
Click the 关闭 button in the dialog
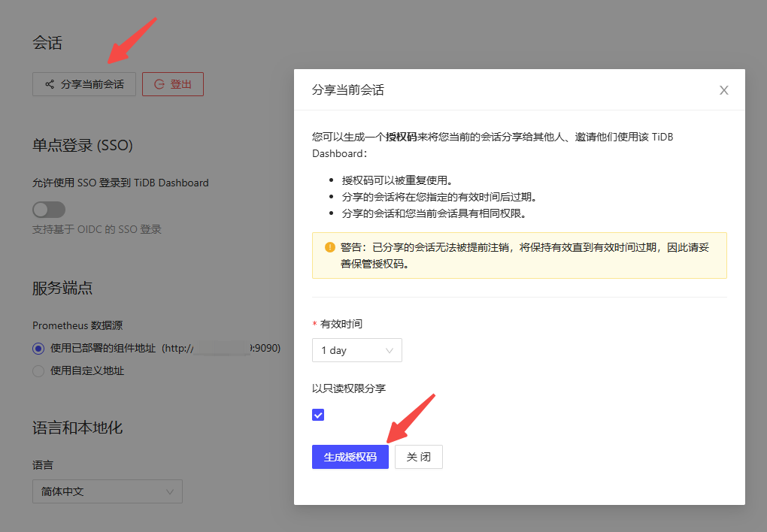(419, 457)
